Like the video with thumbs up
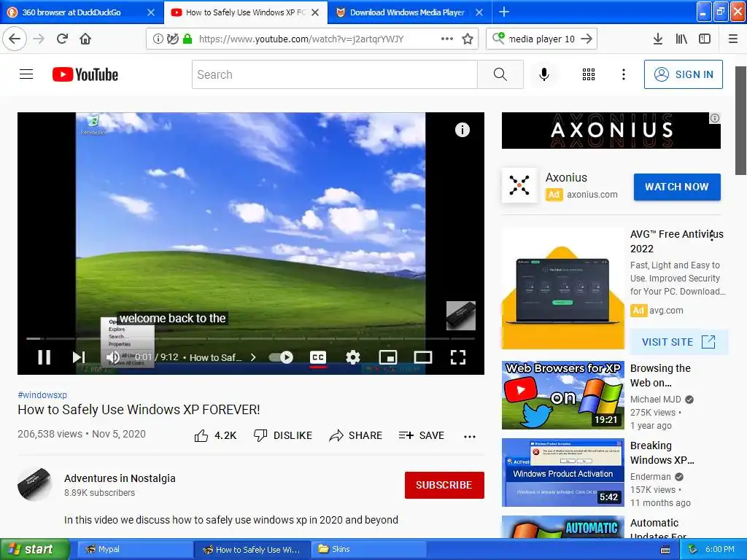This screenshot has width=747, height=560. coord(215,435)
